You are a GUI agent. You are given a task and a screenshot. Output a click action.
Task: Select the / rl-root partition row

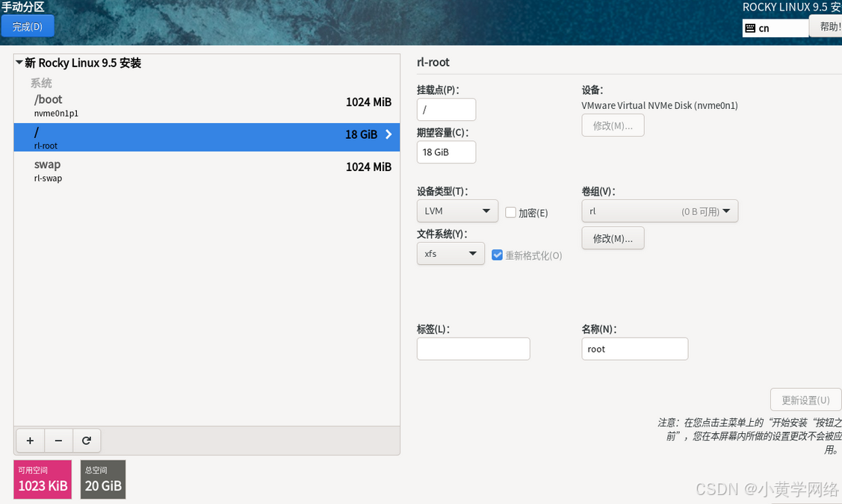(x=207, y=137)
